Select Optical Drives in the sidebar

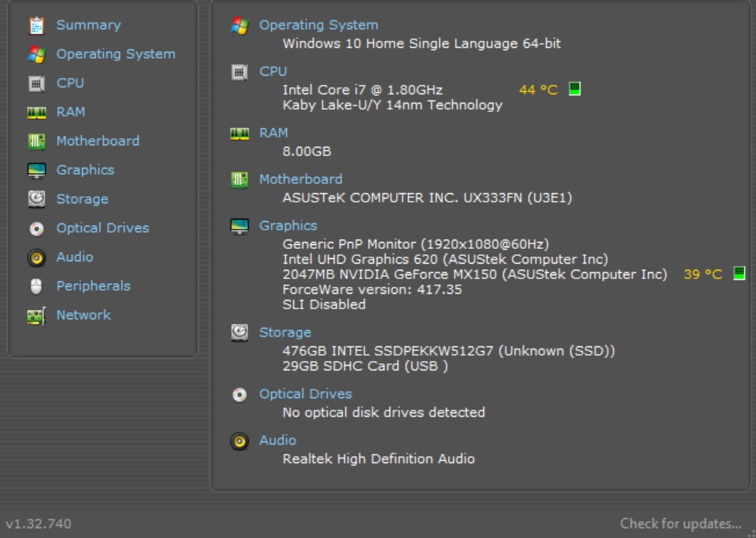coord(102,228)
